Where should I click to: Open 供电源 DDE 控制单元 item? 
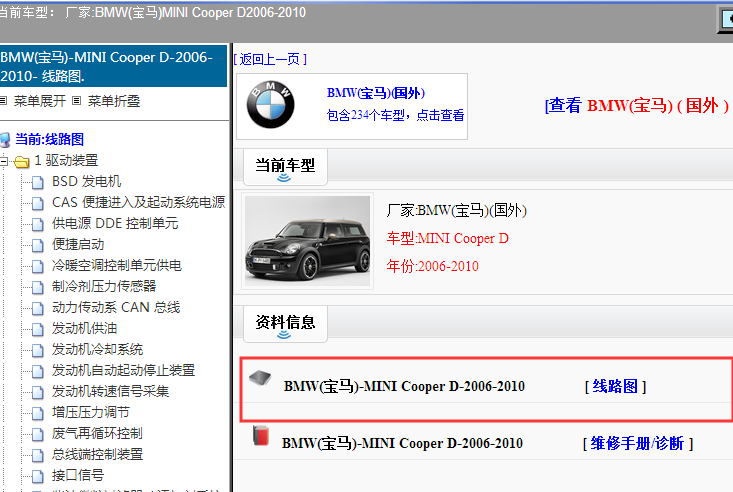[115, 224]
